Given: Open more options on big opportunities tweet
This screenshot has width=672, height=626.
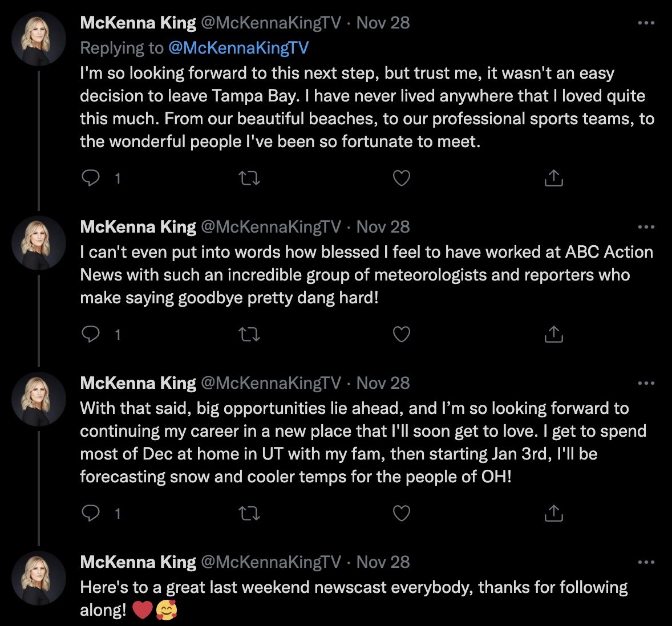Looking at the screenshot, I should point(646,384).
